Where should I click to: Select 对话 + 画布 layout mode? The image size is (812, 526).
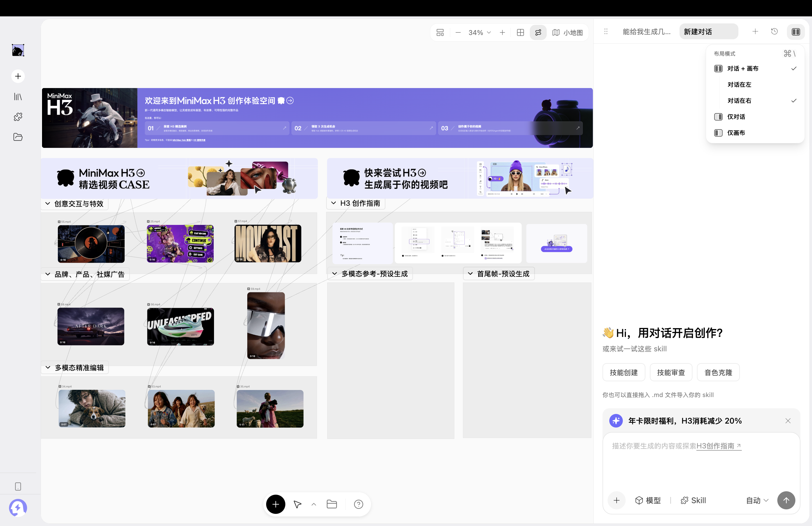[755, 69]
